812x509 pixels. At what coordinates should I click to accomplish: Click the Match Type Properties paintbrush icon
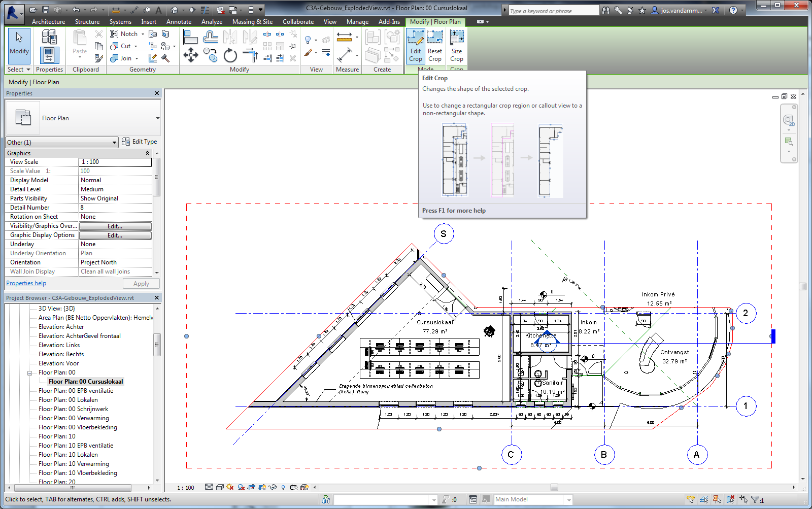99,58
